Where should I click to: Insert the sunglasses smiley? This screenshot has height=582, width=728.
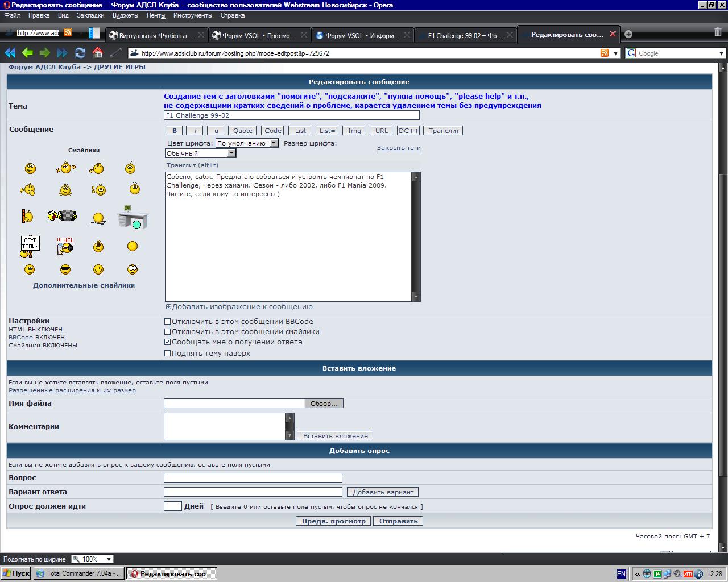pyautogui.click(x=65, y=269)
